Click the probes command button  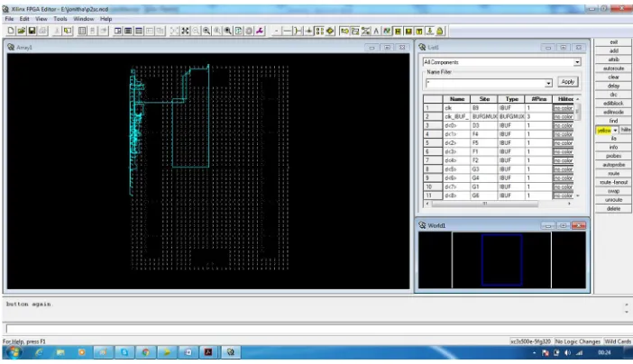[614, 156]
